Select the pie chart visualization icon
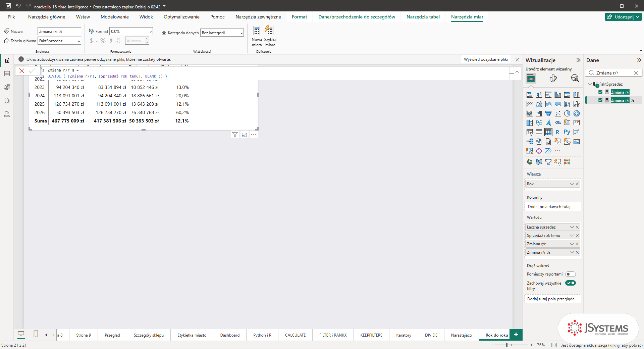Viewport: 644px width, 349px height. pos(567,113)
